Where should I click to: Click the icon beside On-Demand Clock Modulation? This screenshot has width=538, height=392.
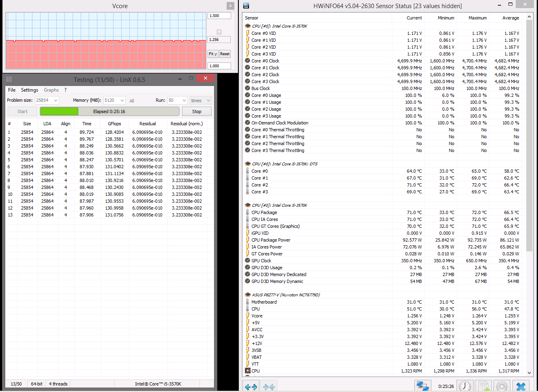click(248, 123)
